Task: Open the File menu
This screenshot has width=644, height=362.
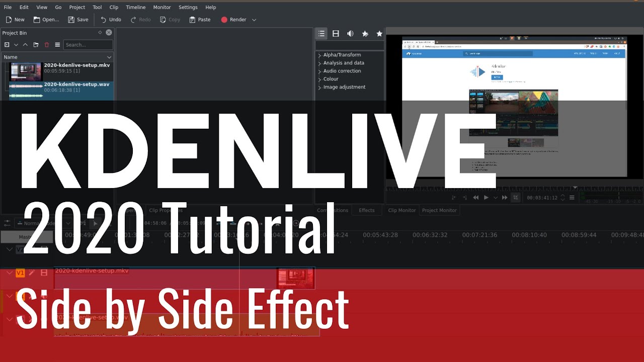Action: pos(8,7)
